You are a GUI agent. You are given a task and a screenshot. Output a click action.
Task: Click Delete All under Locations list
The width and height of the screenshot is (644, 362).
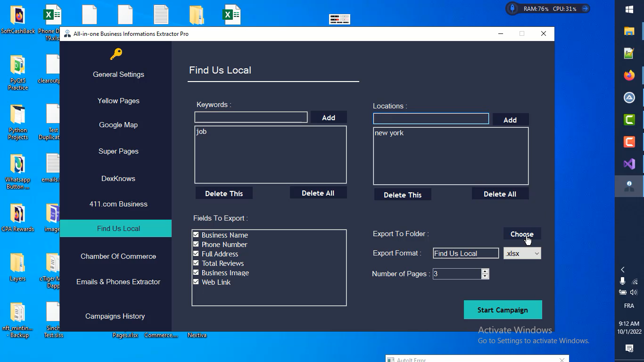pos(500,194)
